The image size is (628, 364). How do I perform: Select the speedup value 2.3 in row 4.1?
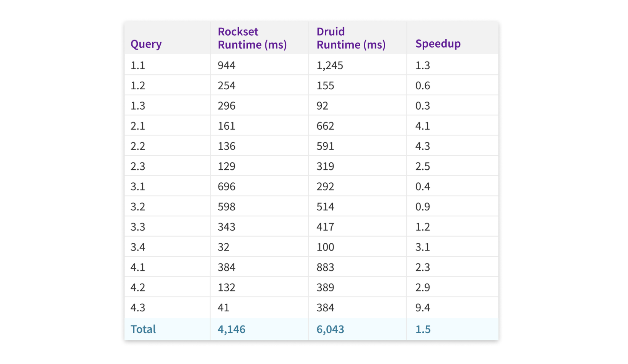(423, 267)
